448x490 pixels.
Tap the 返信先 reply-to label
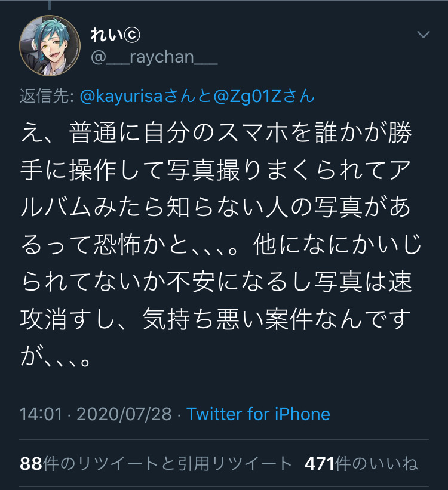(x=47, y=95)
